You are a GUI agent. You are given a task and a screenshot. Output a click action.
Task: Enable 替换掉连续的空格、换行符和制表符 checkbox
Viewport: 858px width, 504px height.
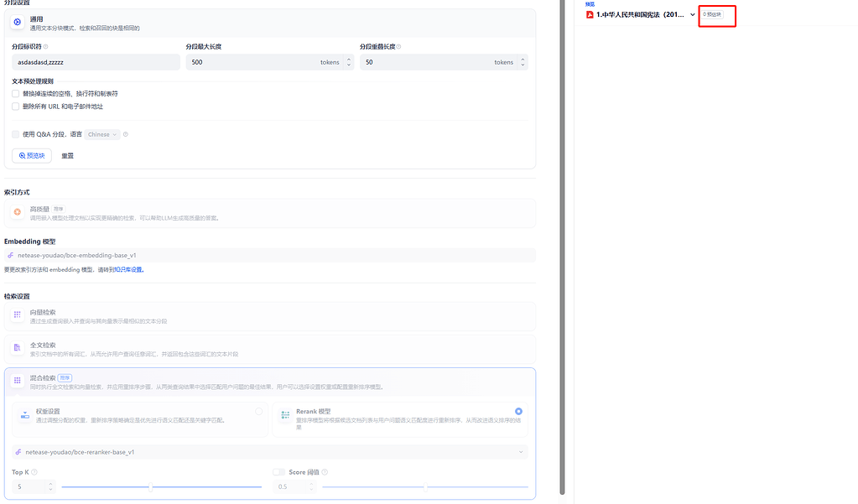pyautogui.click(x=15, y=94)
